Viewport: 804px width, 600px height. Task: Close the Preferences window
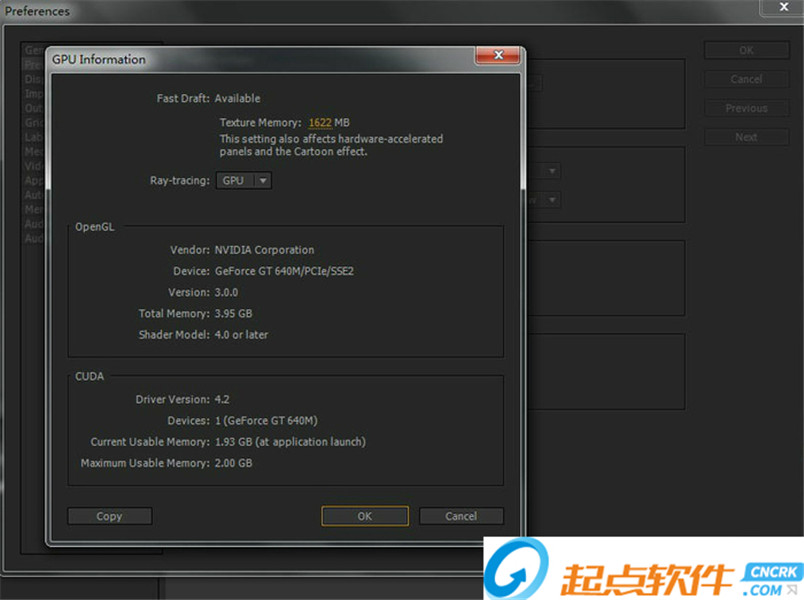click(783, 7)
